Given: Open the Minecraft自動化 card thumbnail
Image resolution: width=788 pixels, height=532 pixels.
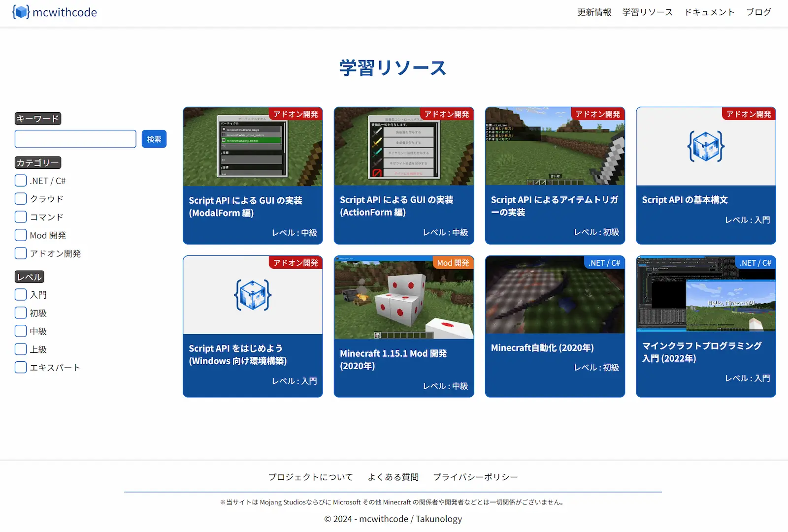Looking at the screenshot, I should click(555, 294).
